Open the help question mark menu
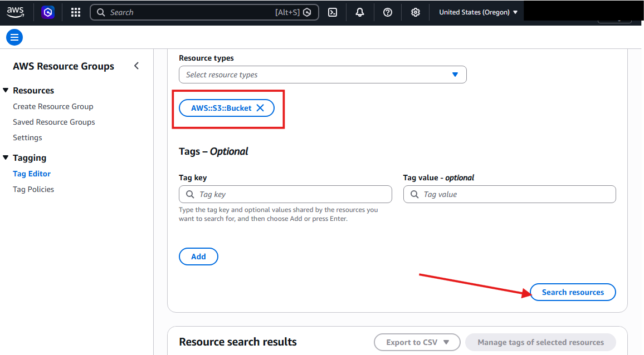644x355 pixels. [x=387, y=12]
